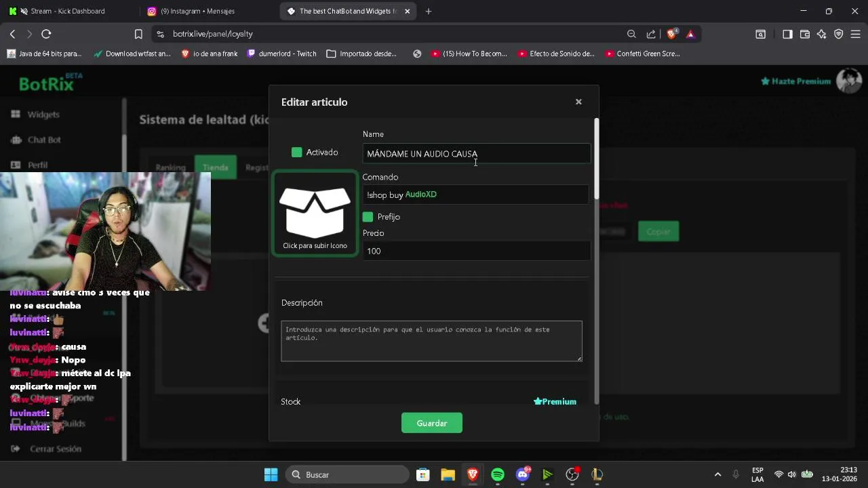This screenshot has height=488, width=868.
Task: Toggle the Activado checkbox
Action: click(296, 152)
